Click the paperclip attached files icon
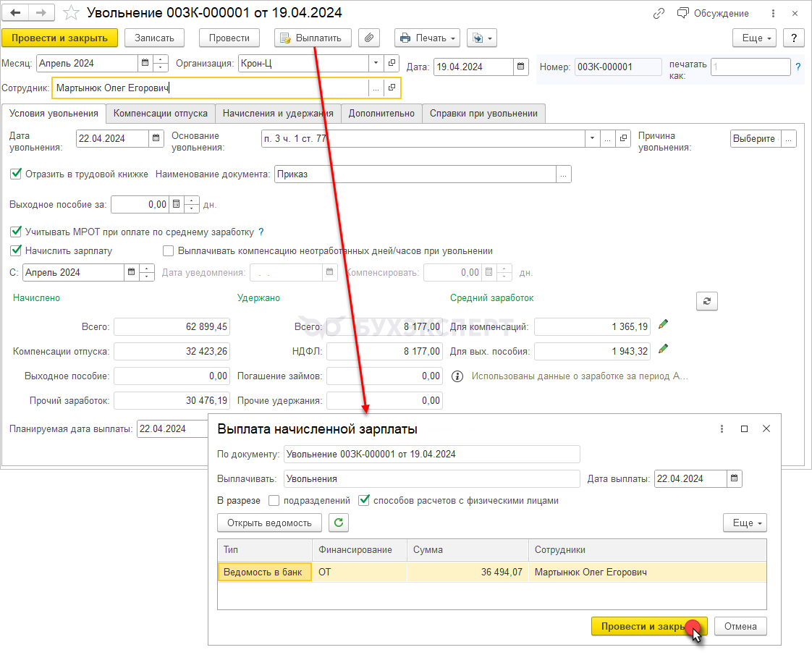 [369, 38]
